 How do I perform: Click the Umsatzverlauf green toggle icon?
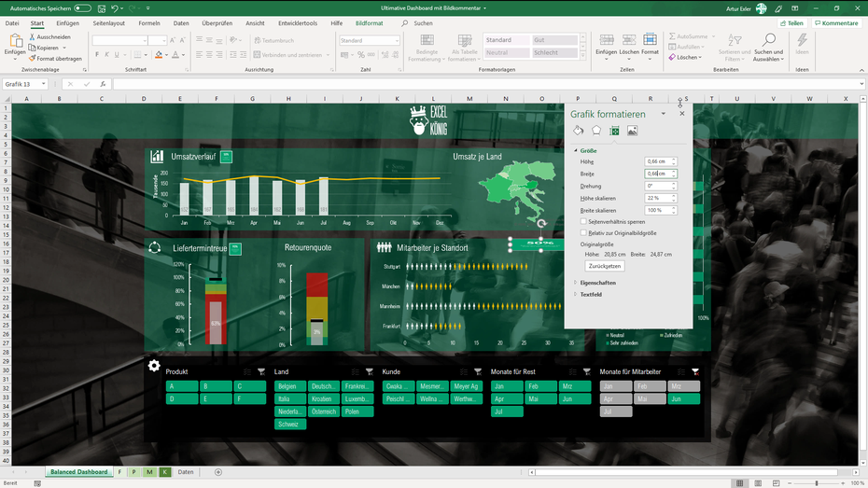(x=226, y=157)
